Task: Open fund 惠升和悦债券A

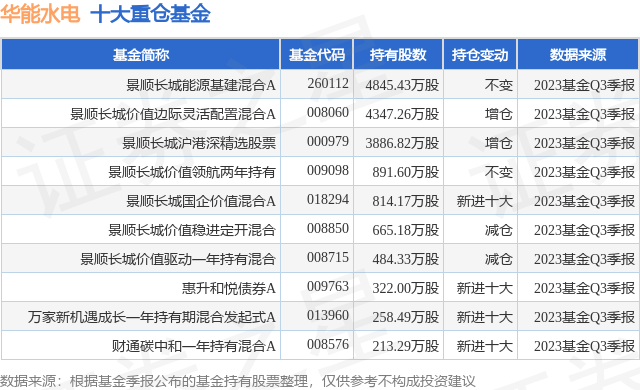Action: point(229,288)
